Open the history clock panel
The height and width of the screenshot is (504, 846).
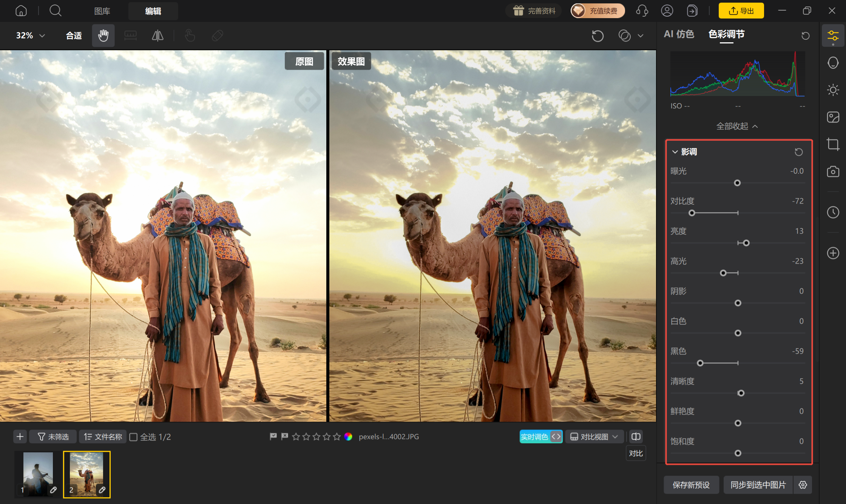[833, 212]
